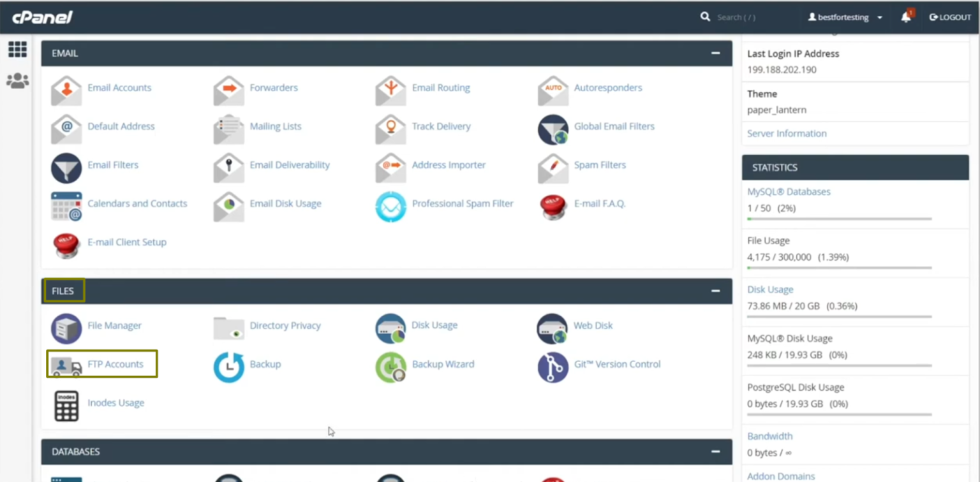Launch Git Version Control

click(617, 363)
